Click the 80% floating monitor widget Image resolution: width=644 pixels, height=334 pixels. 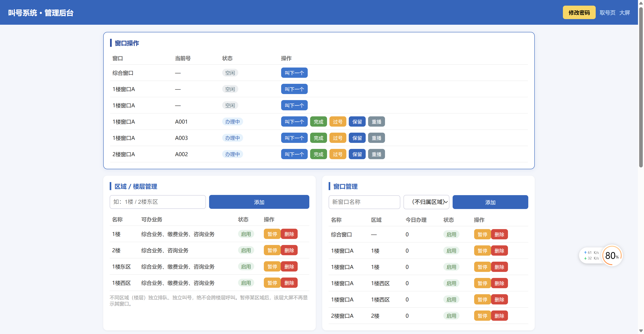point(612,255)
